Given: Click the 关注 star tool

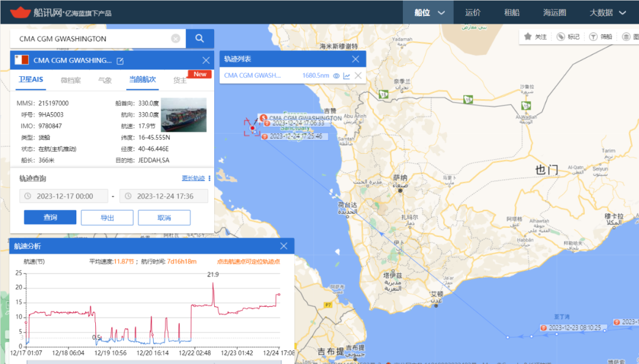Looking at the screenshot, I should click(535, 37).
